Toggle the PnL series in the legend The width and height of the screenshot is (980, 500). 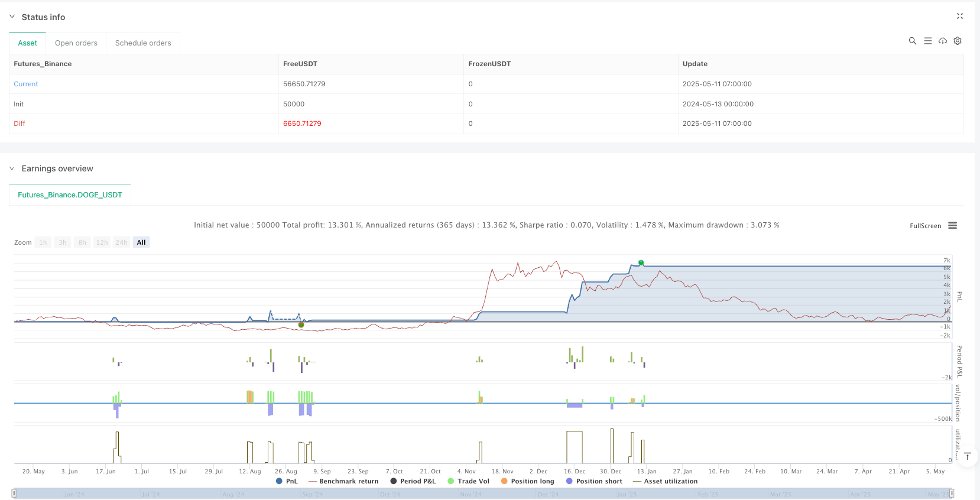tap(287, 481)
